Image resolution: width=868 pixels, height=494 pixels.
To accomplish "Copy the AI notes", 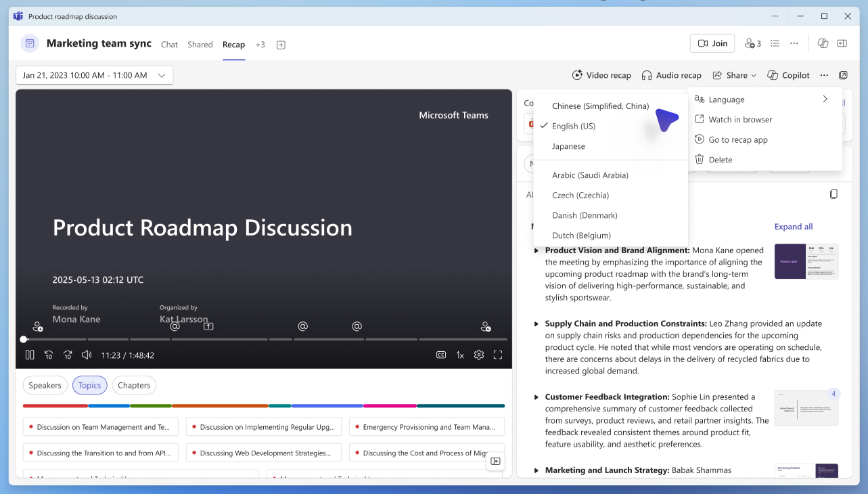I will tap(833, 194).
